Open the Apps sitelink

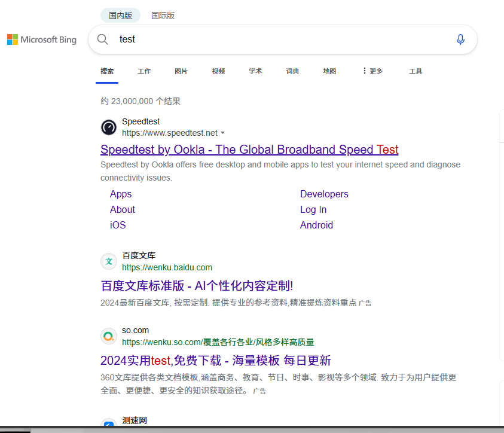pos(121,194)
